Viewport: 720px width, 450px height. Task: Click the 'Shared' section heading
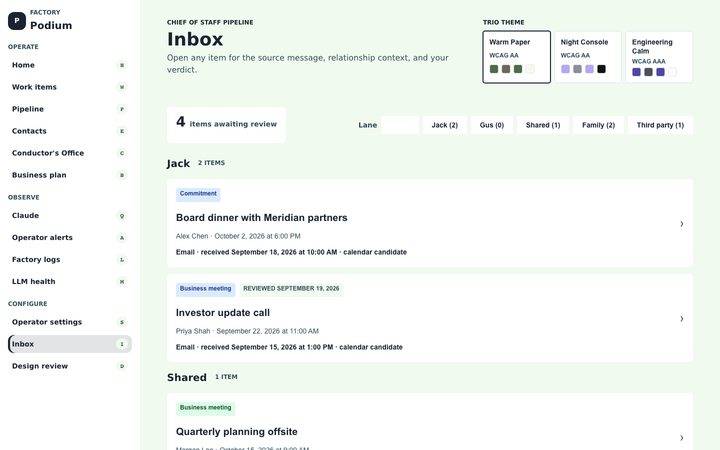[x=187, y=377]
